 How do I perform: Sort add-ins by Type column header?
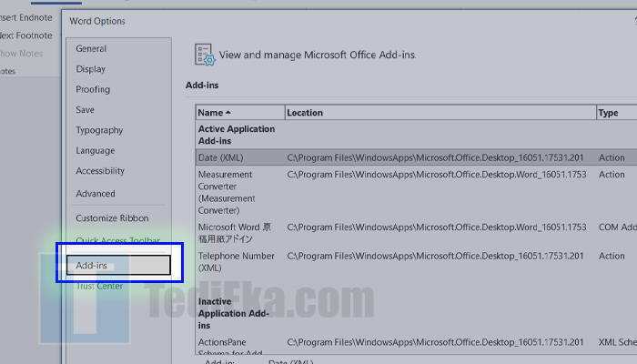617,113
